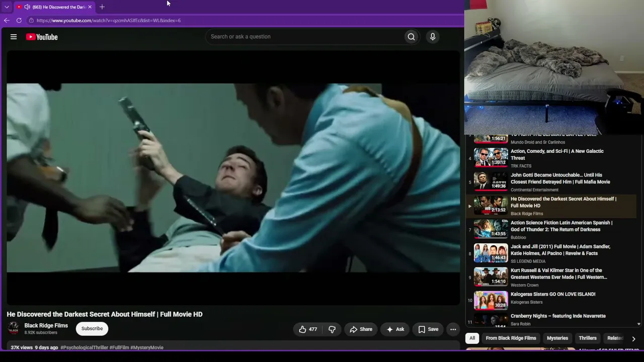
Task: Reload the page with the refresh icon
Action: 19,21
